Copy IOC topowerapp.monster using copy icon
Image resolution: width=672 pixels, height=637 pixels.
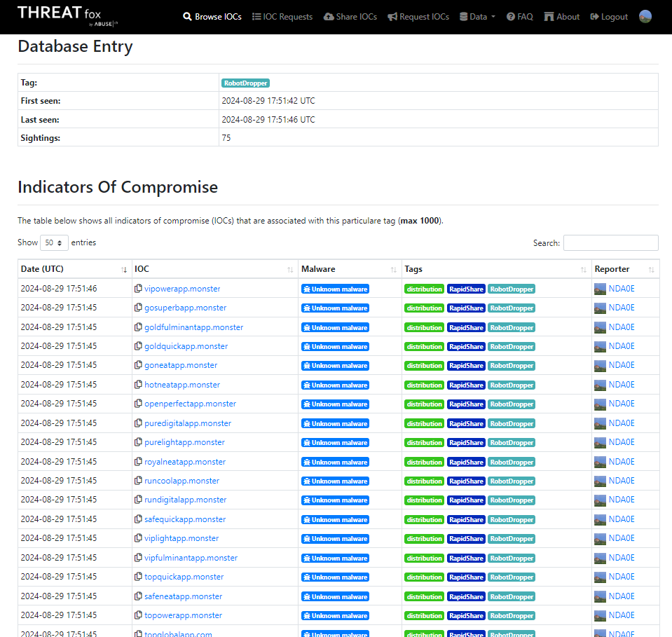(138, 615)
